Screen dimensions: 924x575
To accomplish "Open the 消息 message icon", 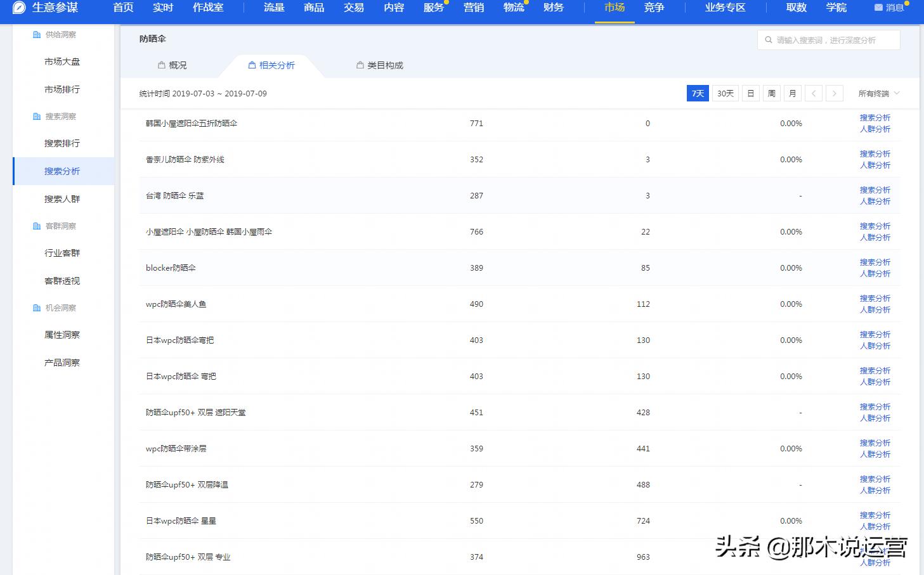I will (878, 8).
